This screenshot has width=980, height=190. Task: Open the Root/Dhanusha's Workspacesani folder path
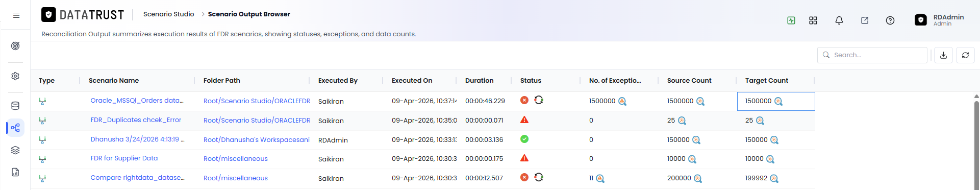(x=257, y=140)
